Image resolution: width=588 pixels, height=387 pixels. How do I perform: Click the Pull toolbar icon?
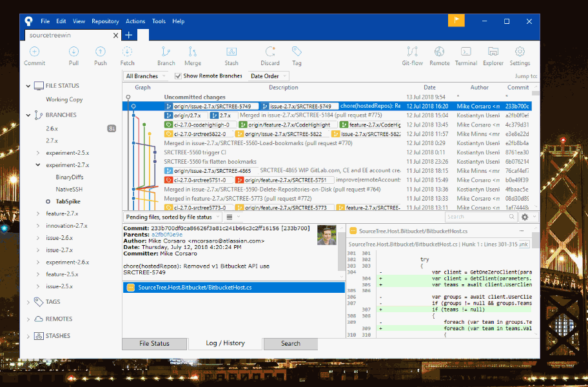coord(73,52)
